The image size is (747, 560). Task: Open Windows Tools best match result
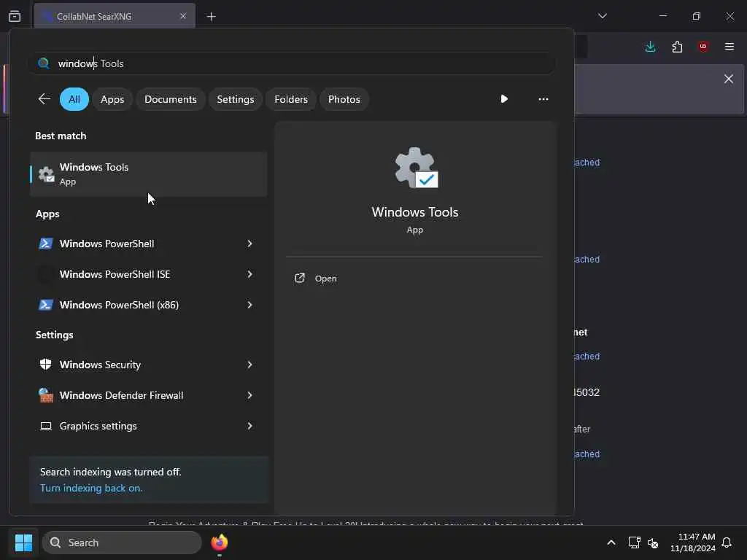coord(149,174)
